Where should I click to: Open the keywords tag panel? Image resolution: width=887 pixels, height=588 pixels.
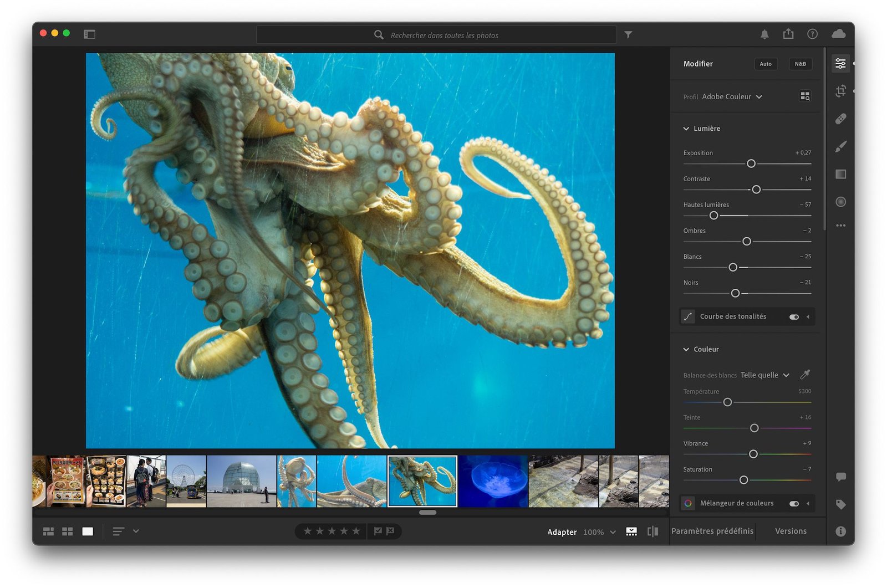pyautogui.click(x=840, y=504)
